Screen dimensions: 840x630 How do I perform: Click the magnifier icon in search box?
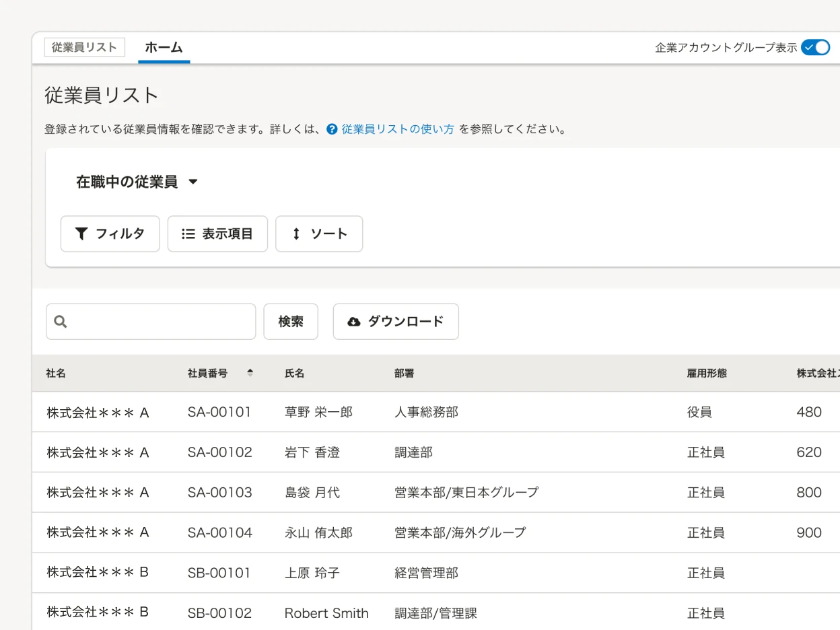61,322
